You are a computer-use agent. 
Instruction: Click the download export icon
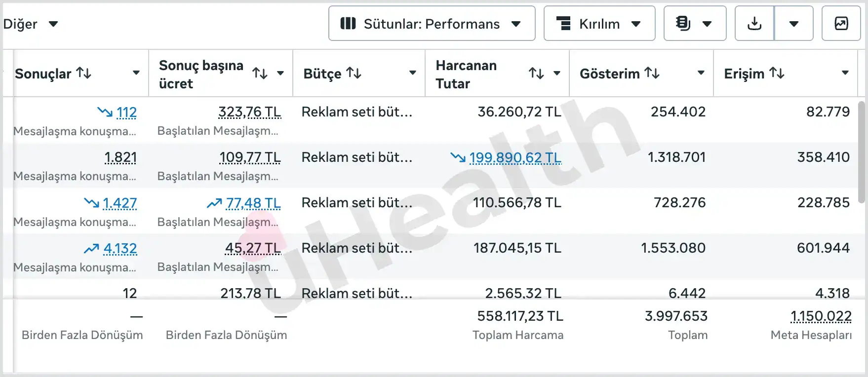754,24
